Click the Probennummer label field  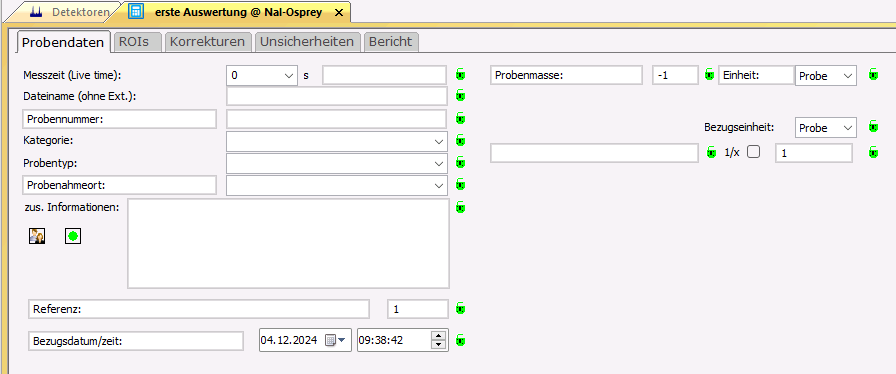pyautogui.click(x=119, y=119)
